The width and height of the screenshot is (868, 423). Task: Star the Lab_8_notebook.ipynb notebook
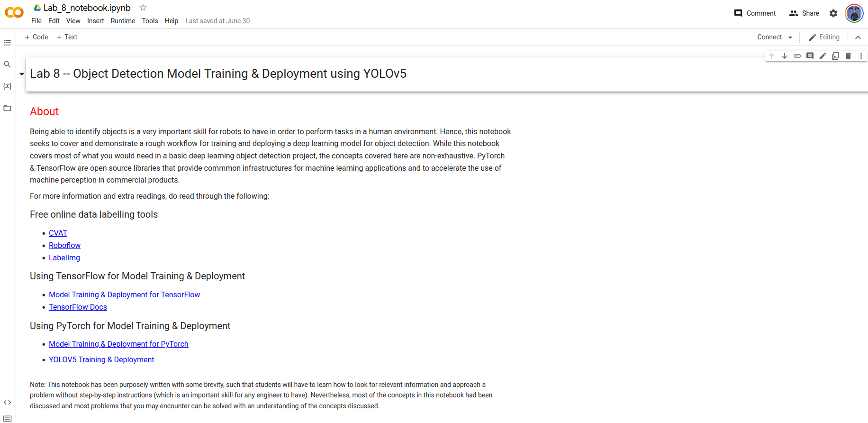[x=143, y=8]
